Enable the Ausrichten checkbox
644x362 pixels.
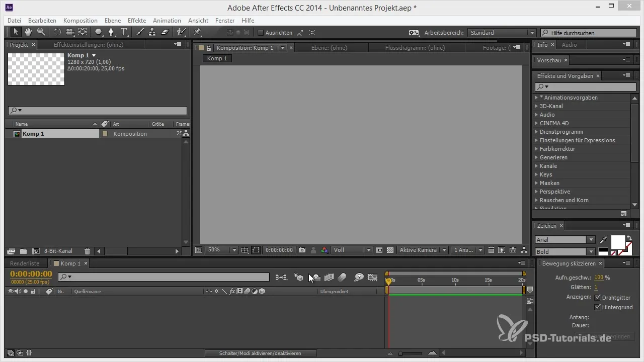click(261, 33)
